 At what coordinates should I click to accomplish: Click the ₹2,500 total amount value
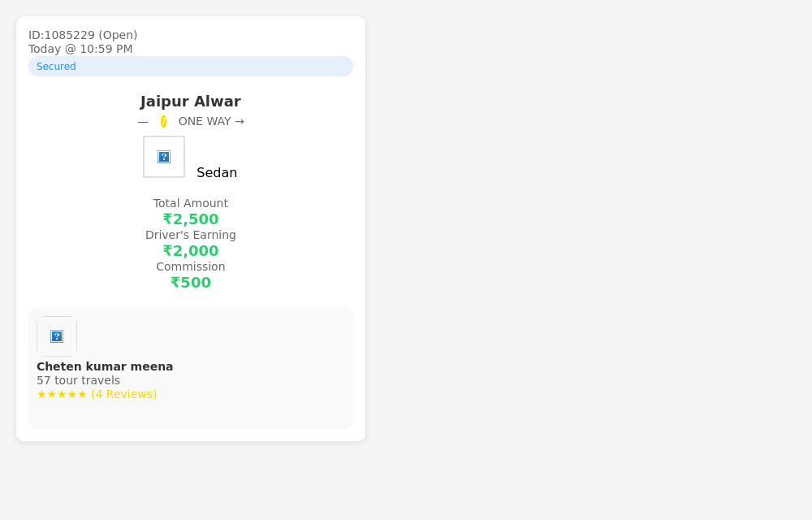[191, 219]
